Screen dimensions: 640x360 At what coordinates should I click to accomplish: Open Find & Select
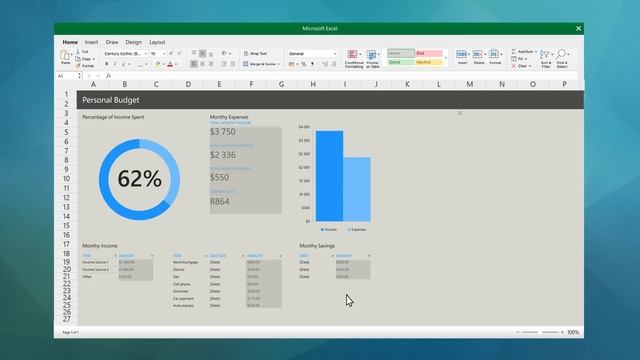pos(562,58)
